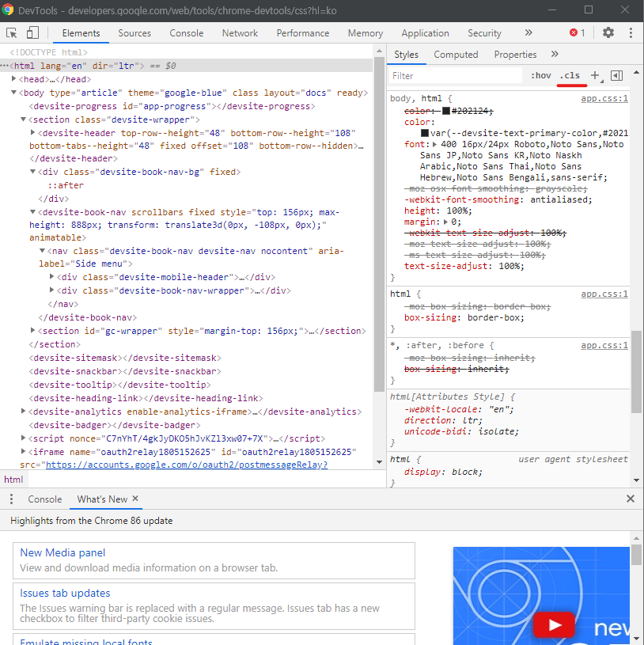Screen dimensions: 644x645
Task: Open app.css:1 link for html rule
Action: coord(604,294)
